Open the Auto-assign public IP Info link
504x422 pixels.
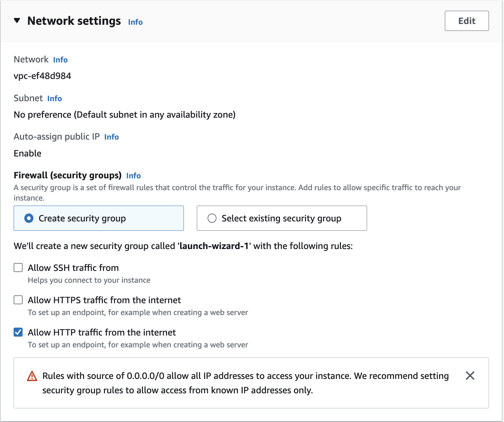click(x=111, y=137)
